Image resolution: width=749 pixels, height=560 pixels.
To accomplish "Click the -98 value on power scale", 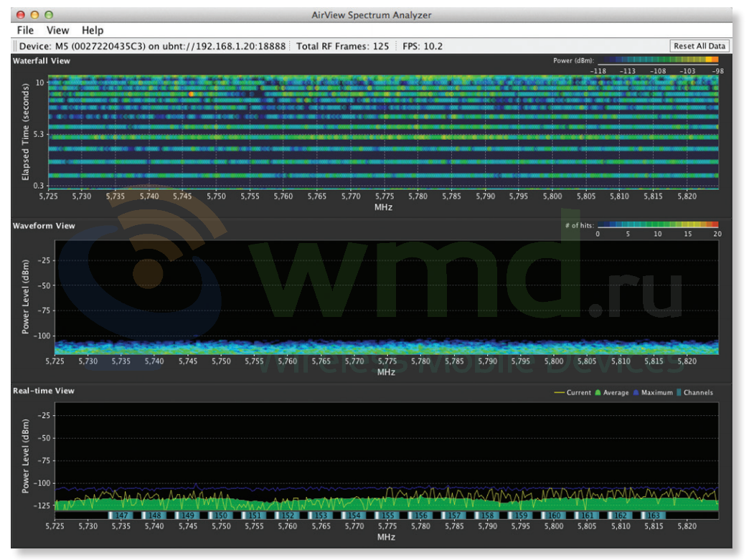I will 718,71.
